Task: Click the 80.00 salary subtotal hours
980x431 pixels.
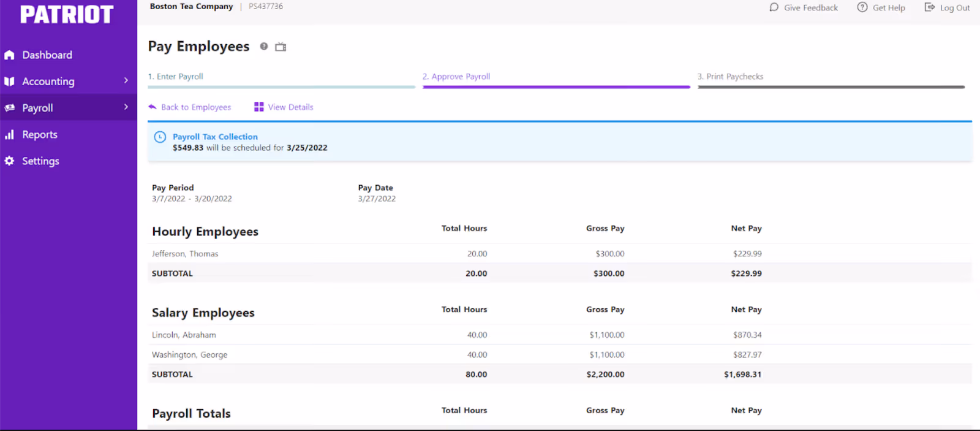Action: 476,375
